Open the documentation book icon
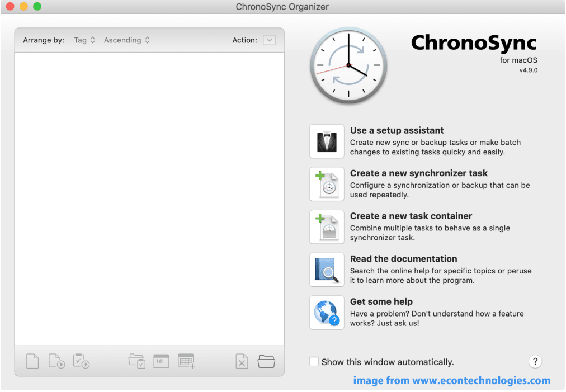 [x=327, y=270]
